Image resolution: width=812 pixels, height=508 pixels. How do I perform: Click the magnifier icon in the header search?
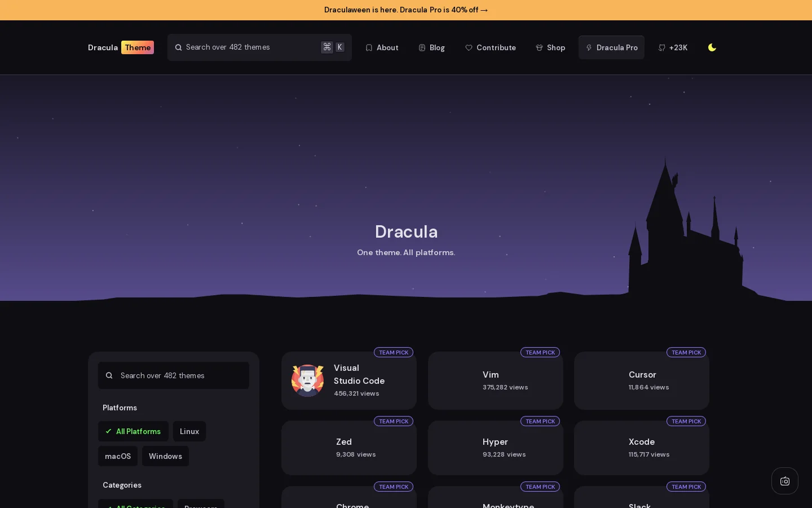click(179, 47)
